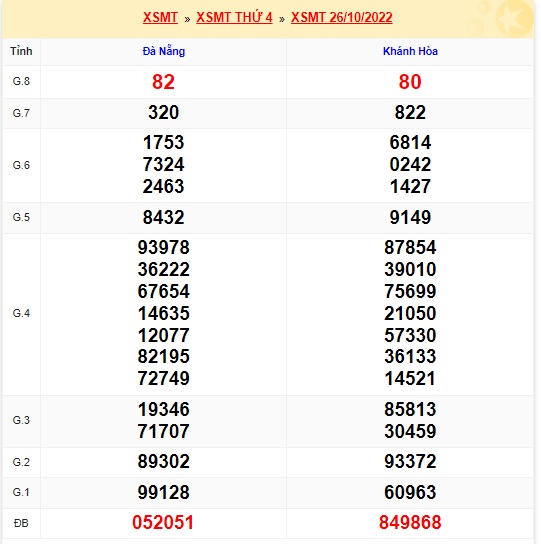
Task: Open the XSMT THỨ 4 link
Action: click(234, 17)
